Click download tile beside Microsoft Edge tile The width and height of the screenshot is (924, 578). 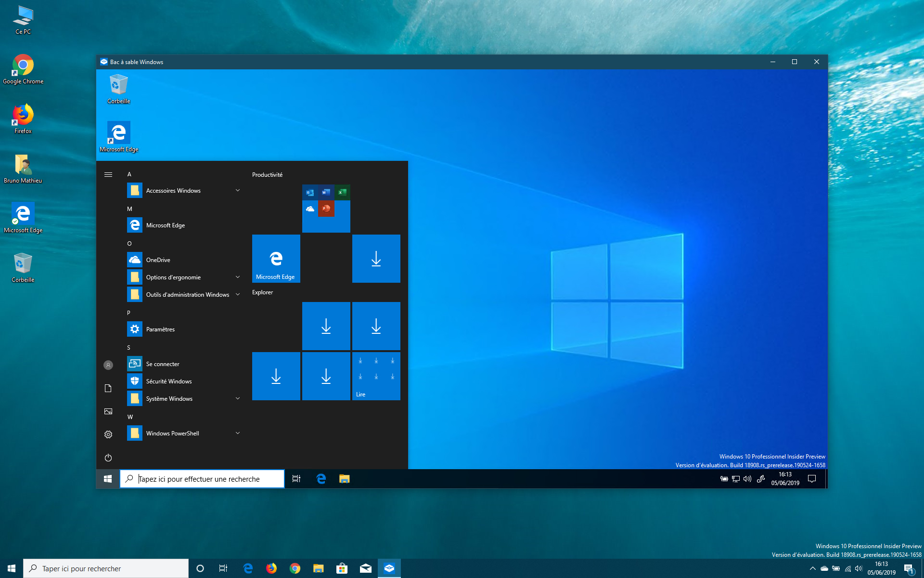(x=376, y=259)
